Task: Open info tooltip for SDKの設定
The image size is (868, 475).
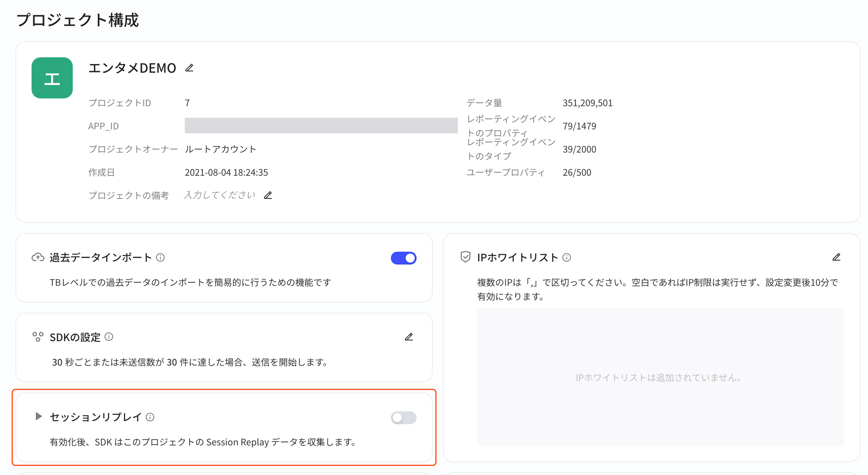Action: pos(109,337)
